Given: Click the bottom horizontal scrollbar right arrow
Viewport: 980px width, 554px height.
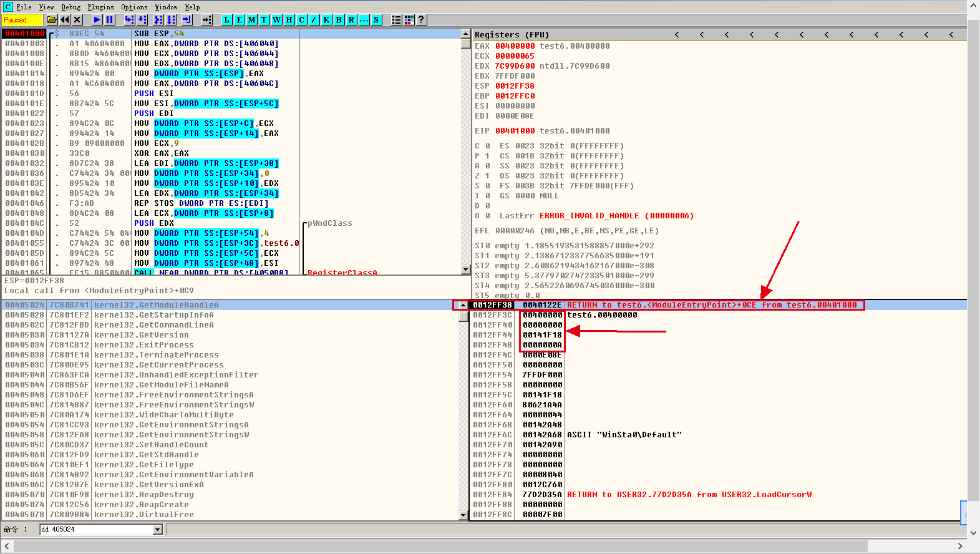Looking at the screenshot, I should [960, 547].
